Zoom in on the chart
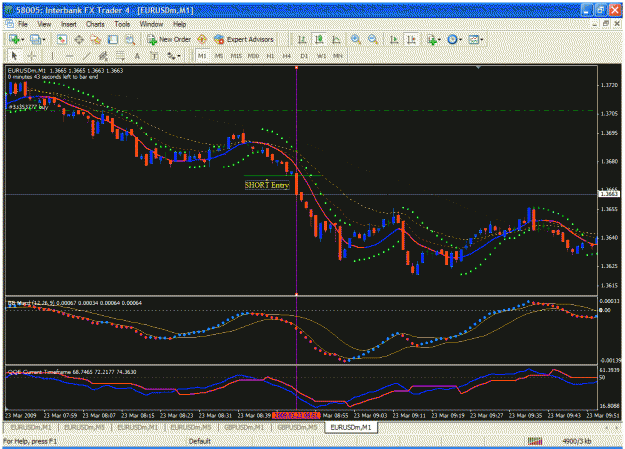This screenshot has height=449, width=625. (x=356, y=39)
